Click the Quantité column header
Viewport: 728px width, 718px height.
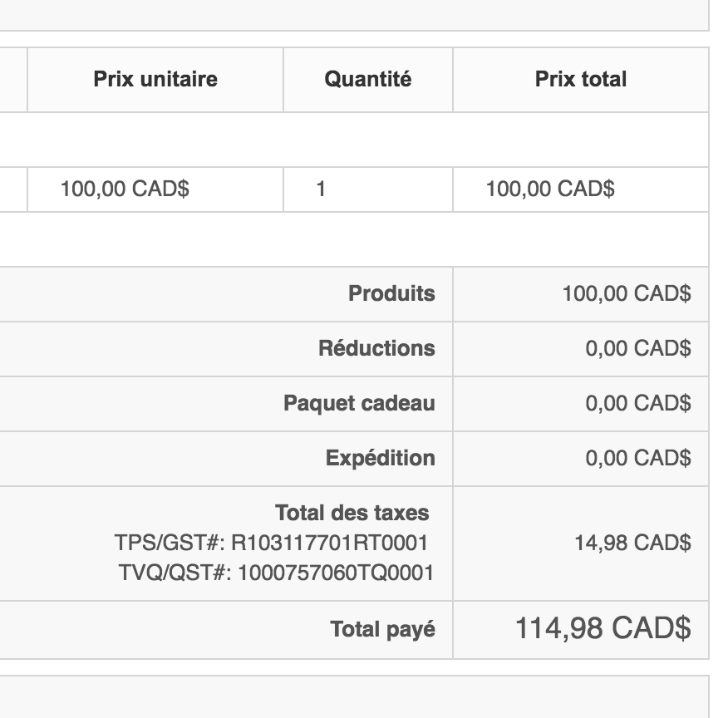click(x=367, y=79)
